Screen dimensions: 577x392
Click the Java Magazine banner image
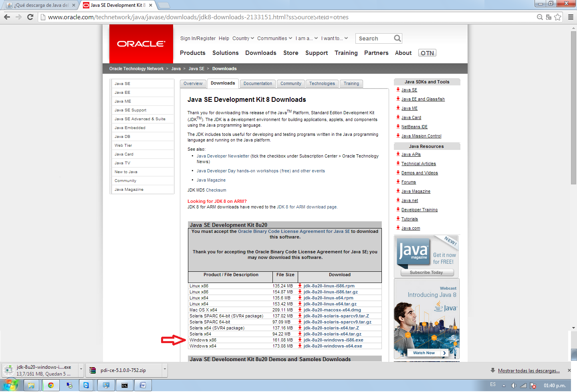point(427,257)
